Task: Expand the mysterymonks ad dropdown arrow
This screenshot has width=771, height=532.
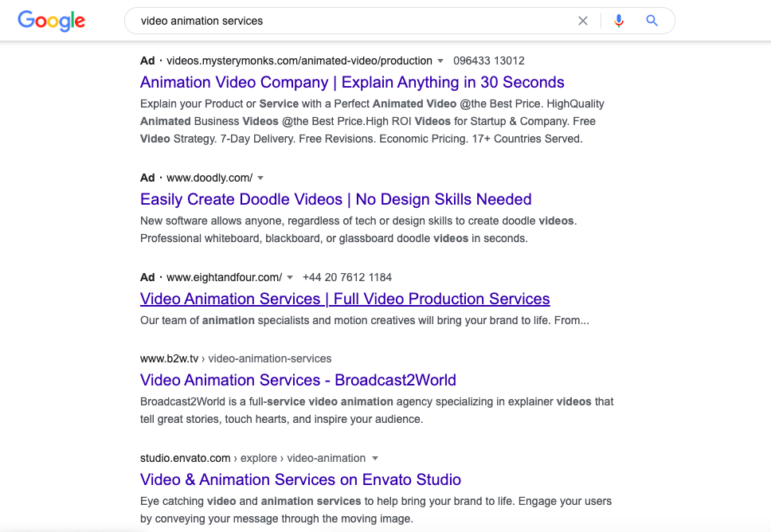Action: (440, 61)
